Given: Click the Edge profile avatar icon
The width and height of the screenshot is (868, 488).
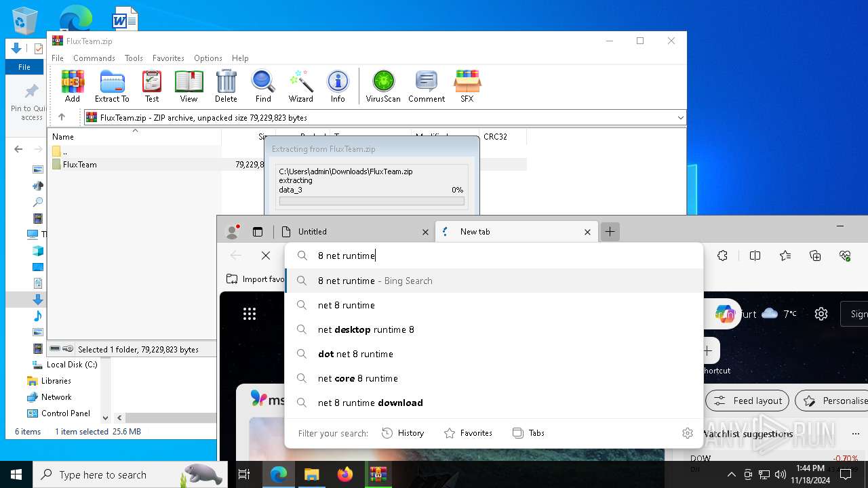Looking at the screenshot, I should tap(233, 232).
